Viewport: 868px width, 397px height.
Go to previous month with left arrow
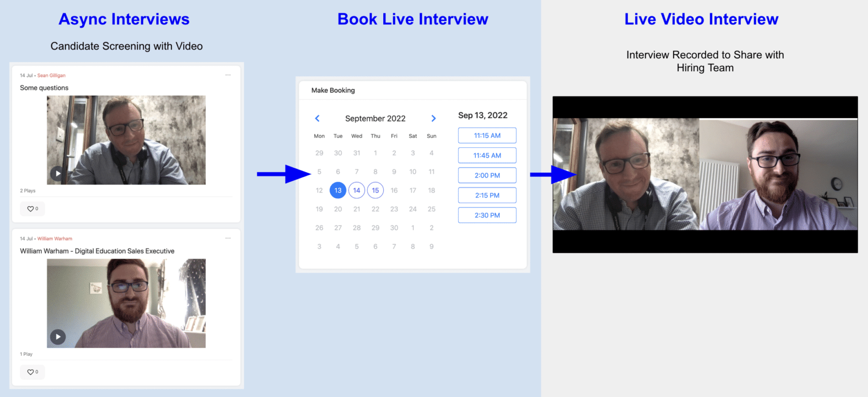[x=318, y=119]
